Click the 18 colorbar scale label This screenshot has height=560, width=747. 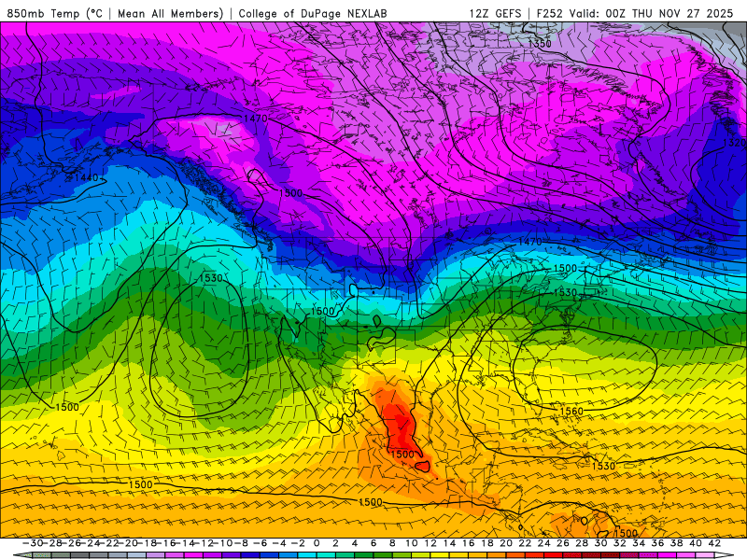coord(487,543)
